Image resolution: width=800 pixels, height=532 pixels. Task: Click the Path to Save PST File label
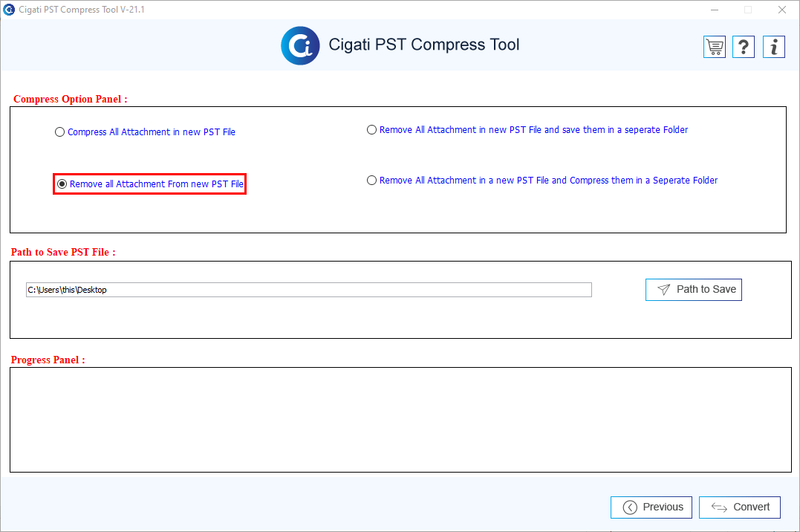[63, 252]
